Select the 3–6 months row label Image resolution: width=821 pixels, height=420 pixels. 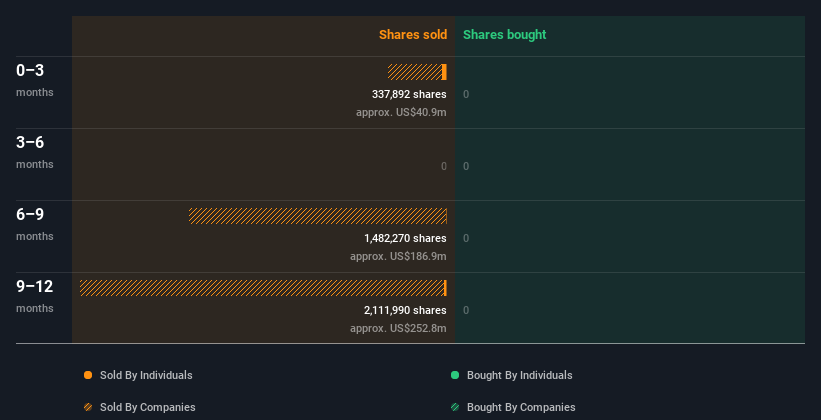pos(35,152)
